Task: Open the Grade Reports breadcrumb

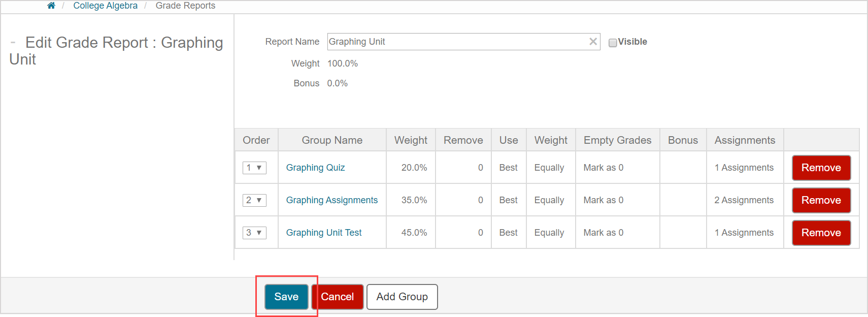Action: pos(185,6)
